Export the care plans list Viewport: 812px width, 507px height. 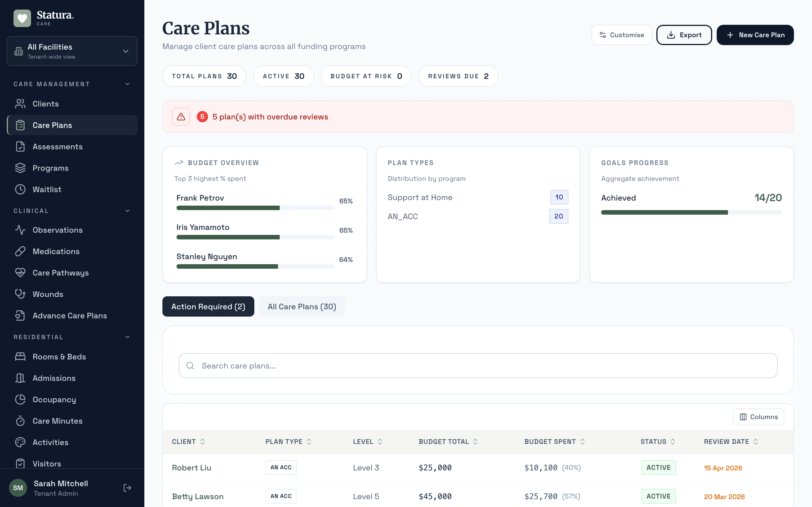tap(684, 35)
